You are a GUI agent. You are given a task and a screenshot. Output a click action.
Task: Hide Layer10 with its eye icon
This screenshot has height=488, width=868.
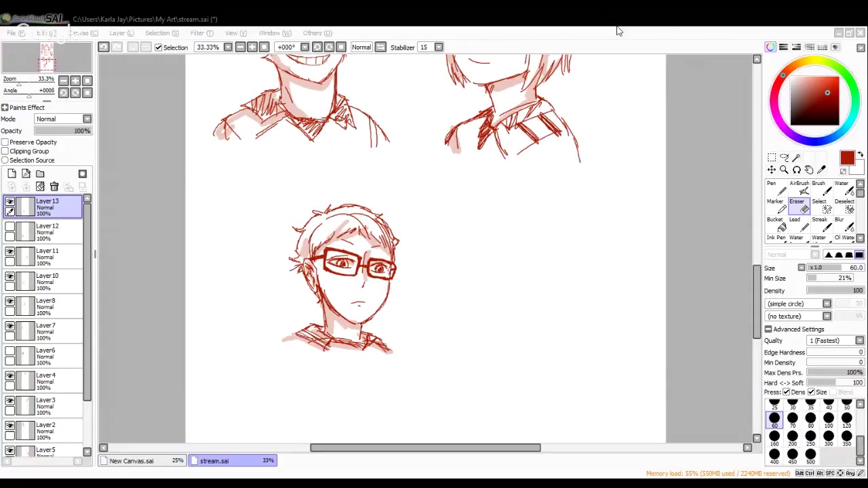(x=9, y=277)
